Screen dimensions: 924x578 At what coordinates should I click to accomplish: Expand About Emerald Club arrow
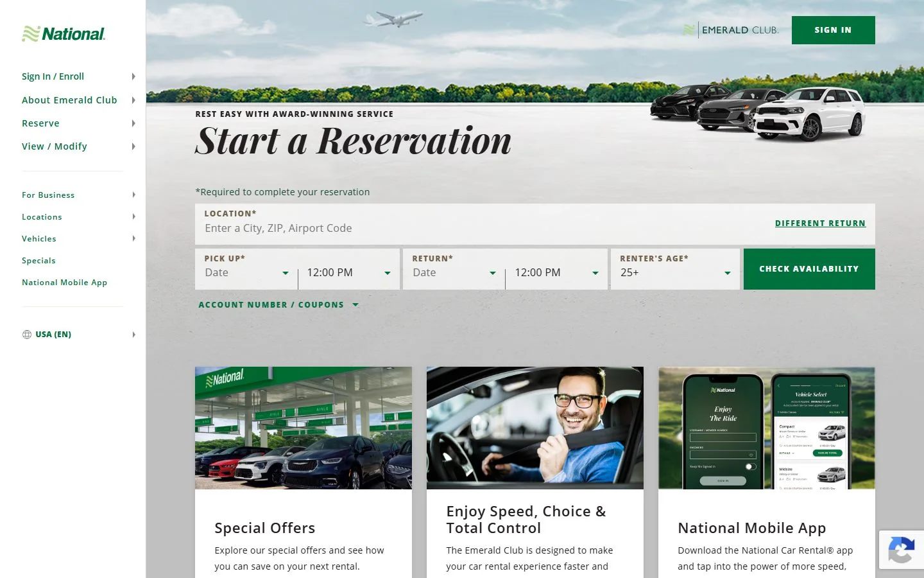click(x=133, y=100)
